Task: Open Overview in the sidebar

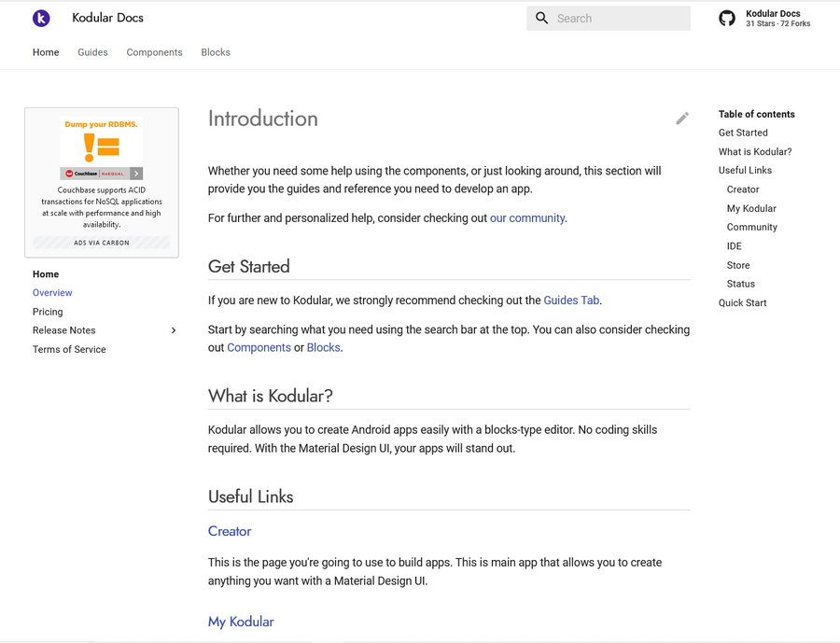Action: point(52,292)
